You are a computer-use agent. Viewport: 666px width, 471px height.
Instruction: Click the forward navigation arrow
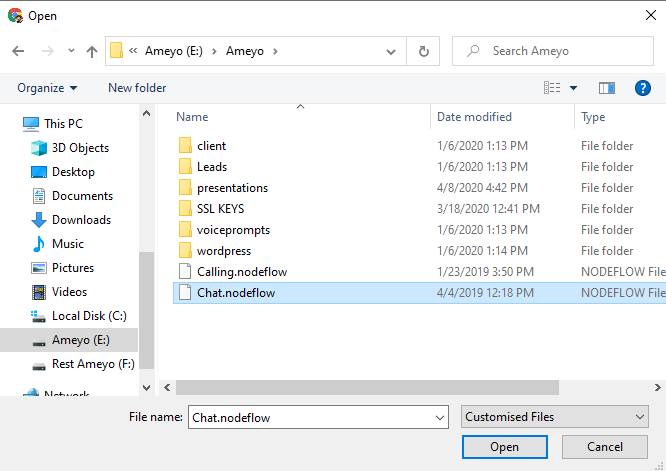pos(48,51)
